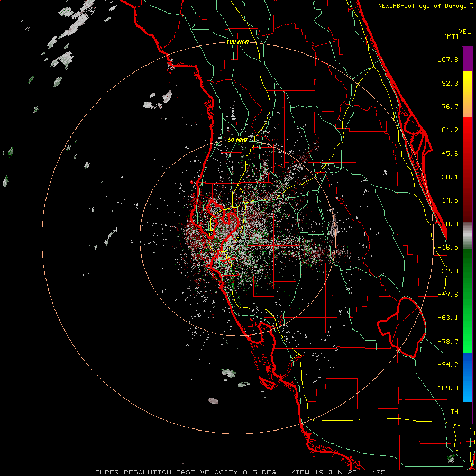Click the [KT] units label

pyautogui.click(x=452, y=36)
